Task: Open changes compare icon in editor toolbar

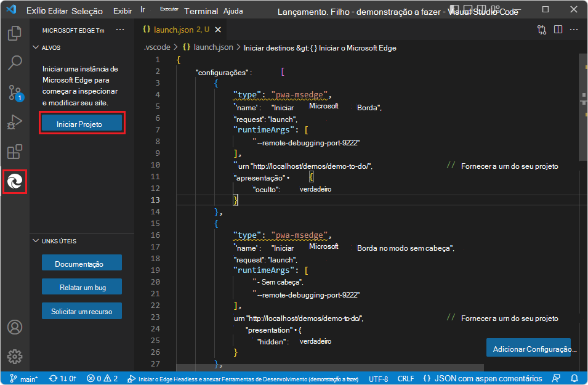Action: coord(541,30)
